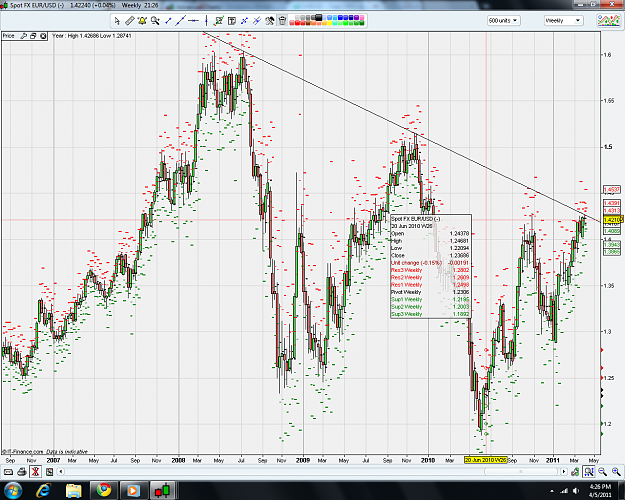Image resolution: width=625 pixels, height=500 pixels.
Task: Select the short trend segment tool
Action: point(168,21)
